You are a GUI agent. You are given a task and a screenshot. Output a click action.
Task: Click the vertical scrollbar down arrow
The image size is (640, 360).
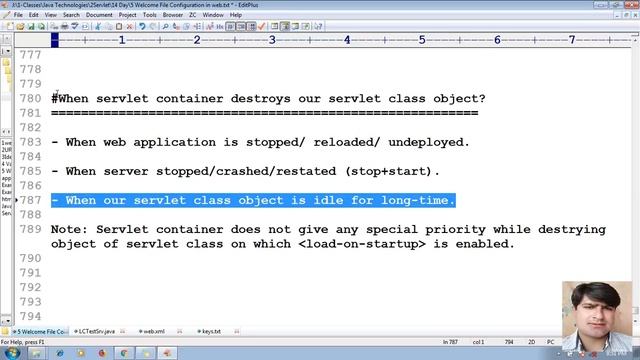point(635,322)
